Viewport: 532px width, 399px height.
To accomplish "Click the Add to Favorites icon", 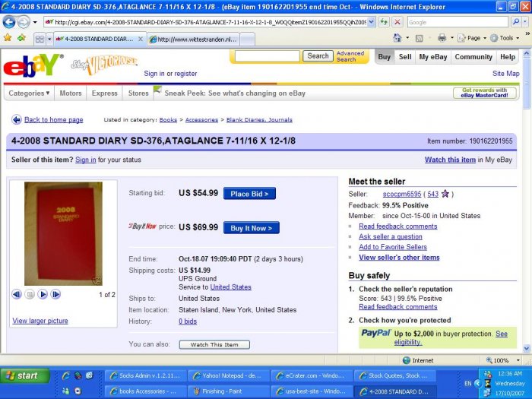I will coord(21,38).
